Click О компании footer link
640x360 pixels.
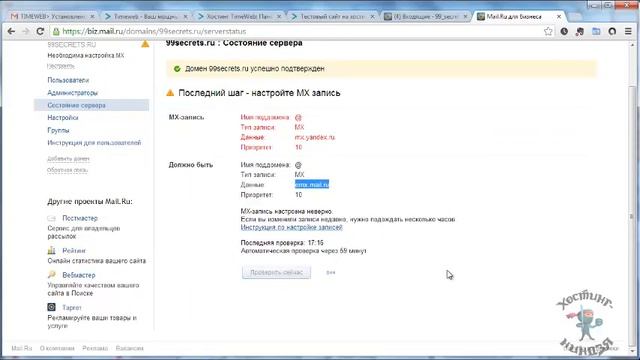[57, 348]
